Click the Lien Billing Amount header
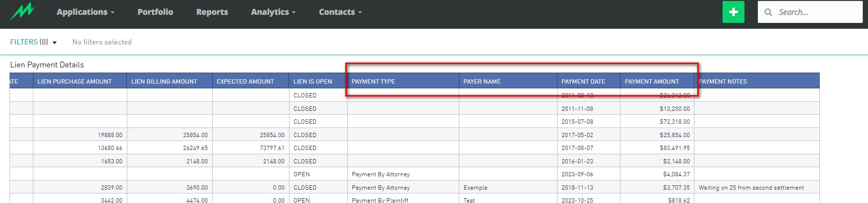 point(164,82)
